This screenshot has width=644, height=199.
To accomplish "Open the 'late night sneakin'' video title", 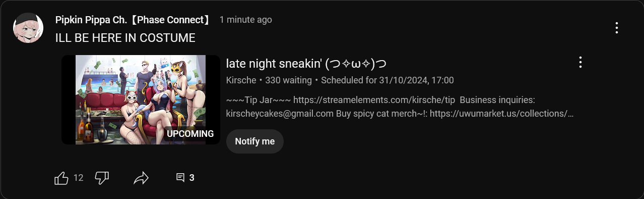I will 306,64.
